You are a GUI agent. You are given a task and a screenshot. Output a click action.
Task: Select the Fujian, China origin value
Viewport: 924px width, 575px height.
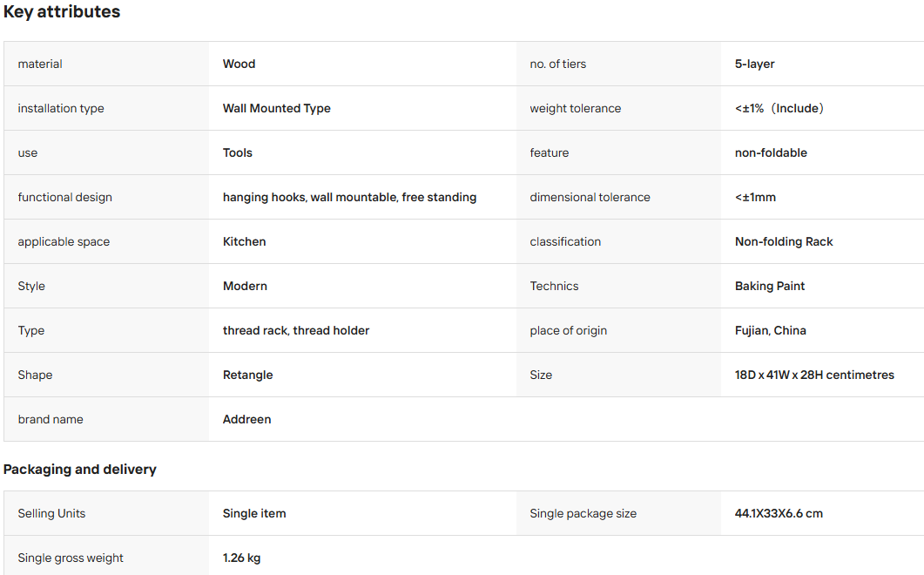click(770, 331)
